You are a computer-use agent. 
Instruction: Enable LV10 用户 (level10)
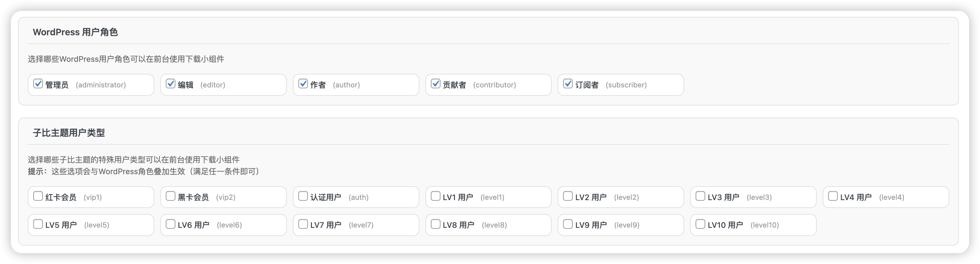[700, 224]
